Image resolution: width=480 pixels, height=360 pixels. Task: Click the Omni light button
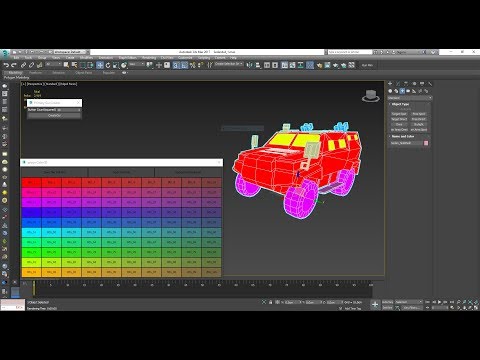pyautogui.click(x=399, y=124)
